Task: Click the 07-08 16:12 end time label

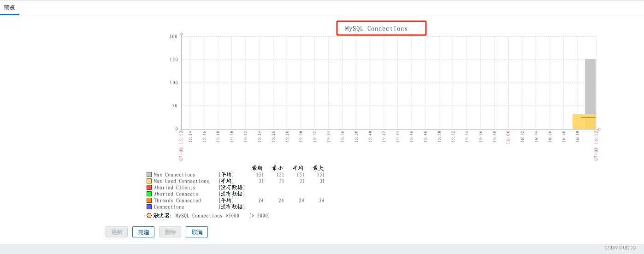Action: pyautogui.click(x=596, y=145)
